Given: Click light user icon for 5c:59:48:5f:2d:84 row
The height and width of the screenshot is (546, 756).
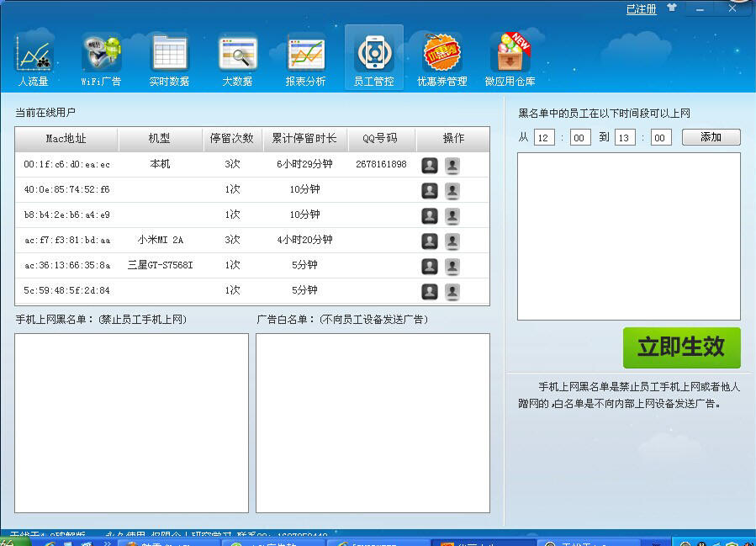Looking at the screenshot, I should click(452, 291).
